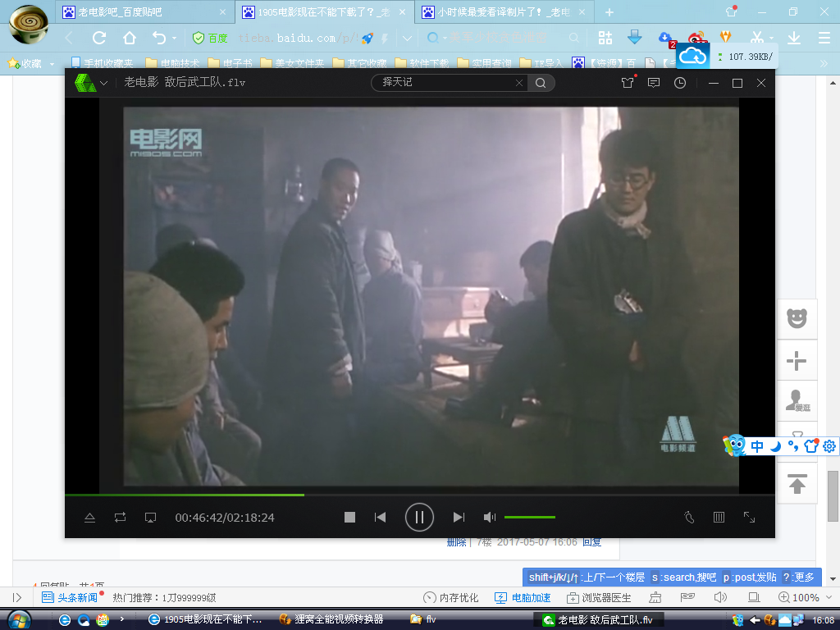
Task: Open file with the eject icon
Action: pos(90,518)
